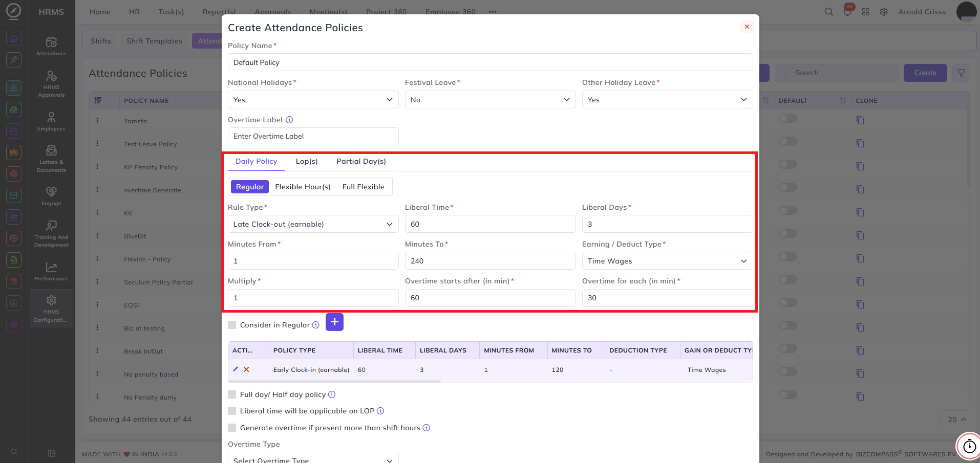Screen dimensions: 980x463
Task: Toggle default switch for overtime Generate
Action: point(788,187)
